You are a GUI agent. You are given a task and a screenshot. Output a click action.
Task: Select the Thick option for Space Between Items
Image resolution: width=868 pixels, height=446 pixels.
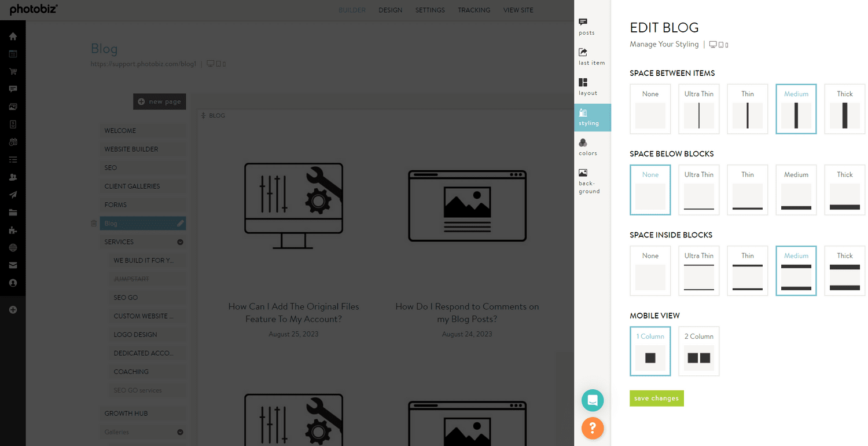point(844,109)
